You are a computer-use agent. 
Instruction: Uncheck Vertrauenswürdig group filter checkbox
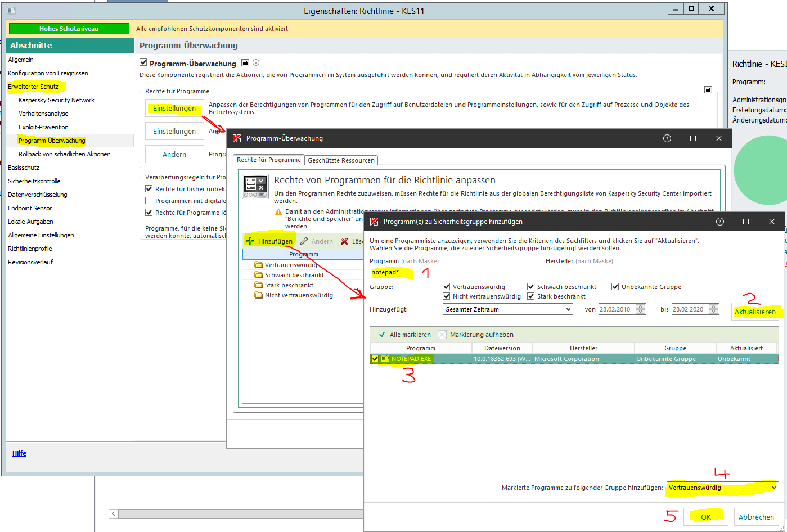pyautogui.click(x=447, y=287)
